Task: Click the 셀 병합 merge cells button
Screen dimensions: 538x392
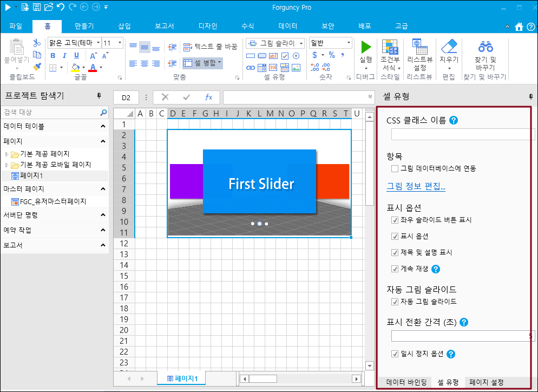Action: (x=202, y=63)
